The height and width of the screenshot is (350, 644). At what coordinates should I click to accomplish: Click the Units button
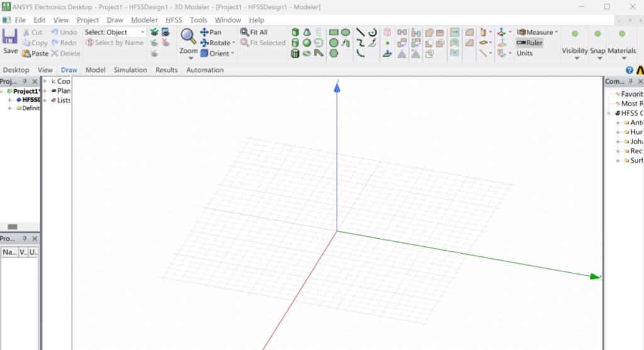pyautogui.click(x=525, y=53)
